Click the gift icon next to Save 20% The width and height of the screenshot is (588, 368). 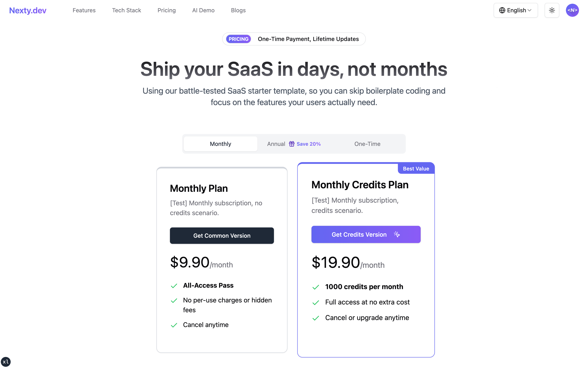292,144
